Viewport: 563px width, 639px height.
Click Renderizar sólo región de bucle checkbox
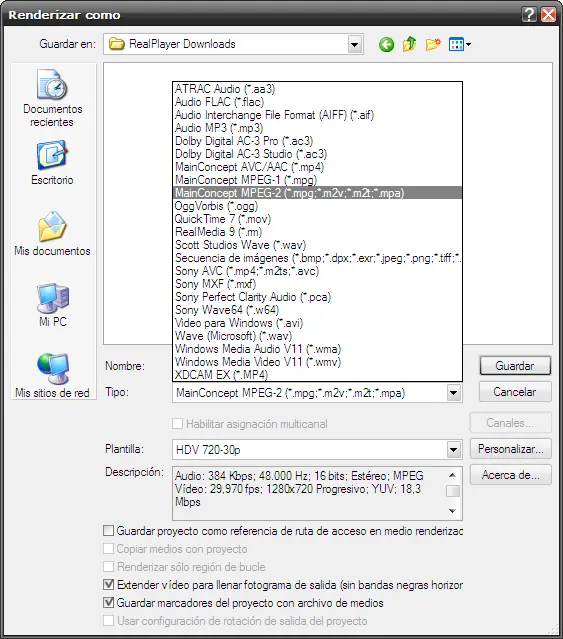(x=108, y=566)
